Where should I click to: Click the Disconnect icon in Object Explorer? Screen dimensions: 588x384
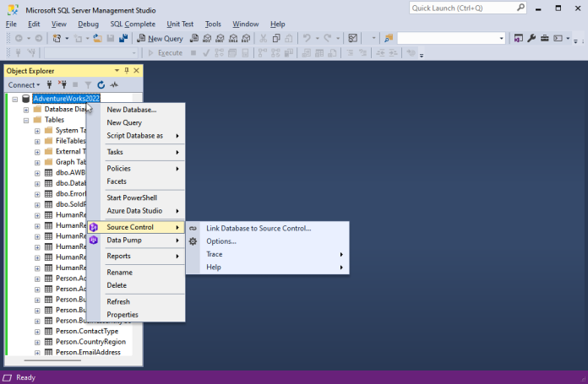click(63, 85)
